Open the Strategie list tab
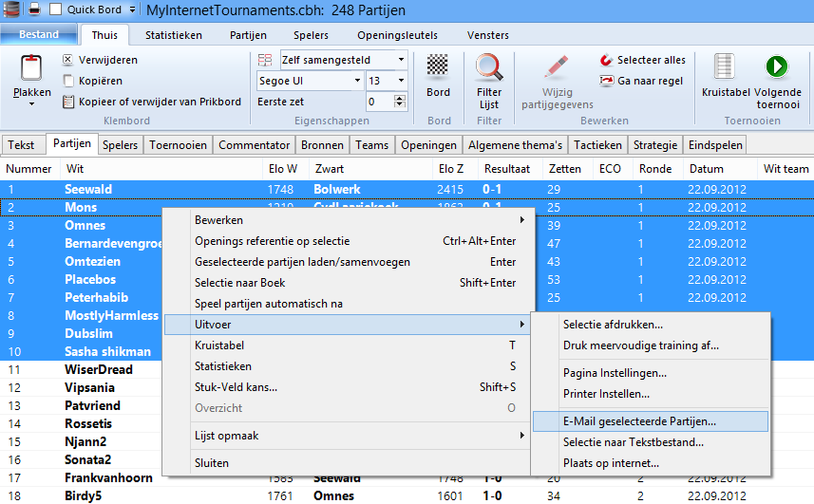The width and height of the screenshot is (814, 504). [655, 144]
